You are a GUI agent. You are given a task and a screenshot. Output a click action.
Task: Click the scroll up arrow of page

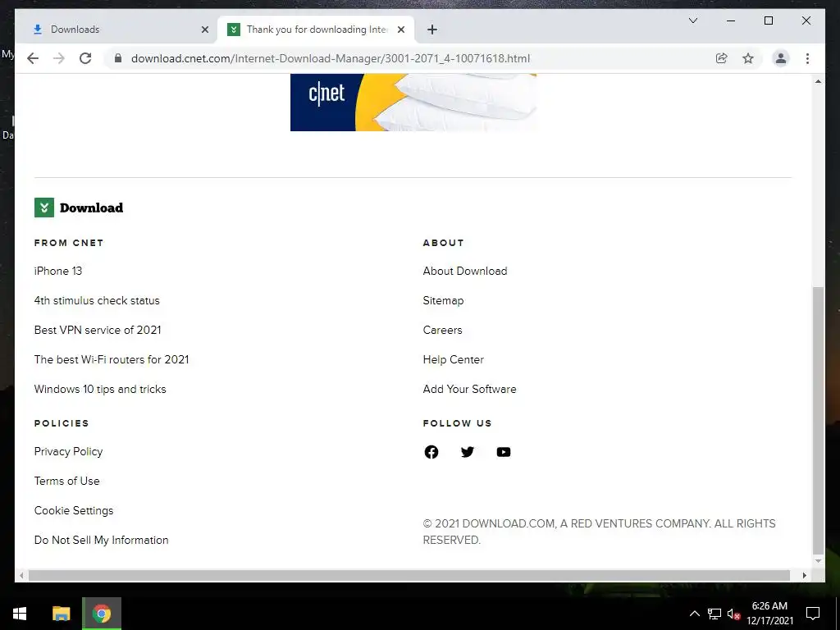(x=818, y=81)
